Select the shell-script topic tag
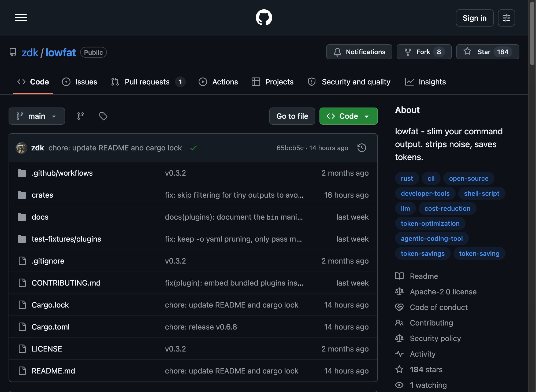 (x=482, y=193)
